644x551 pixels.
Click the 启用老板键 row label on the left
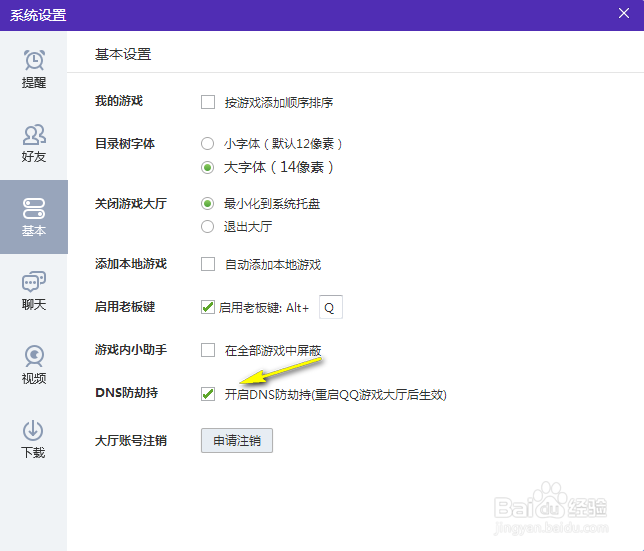point(125,307)
